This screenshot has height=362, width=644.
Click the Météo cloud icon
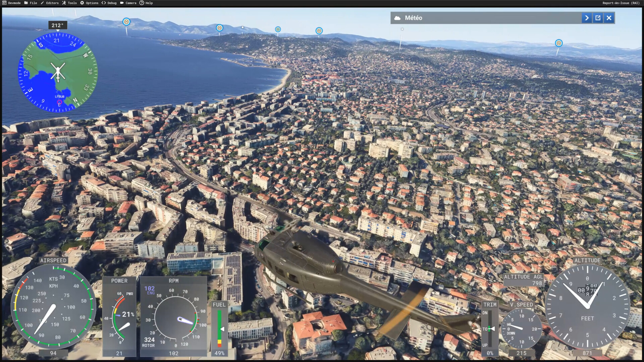(x=397, y=18)
